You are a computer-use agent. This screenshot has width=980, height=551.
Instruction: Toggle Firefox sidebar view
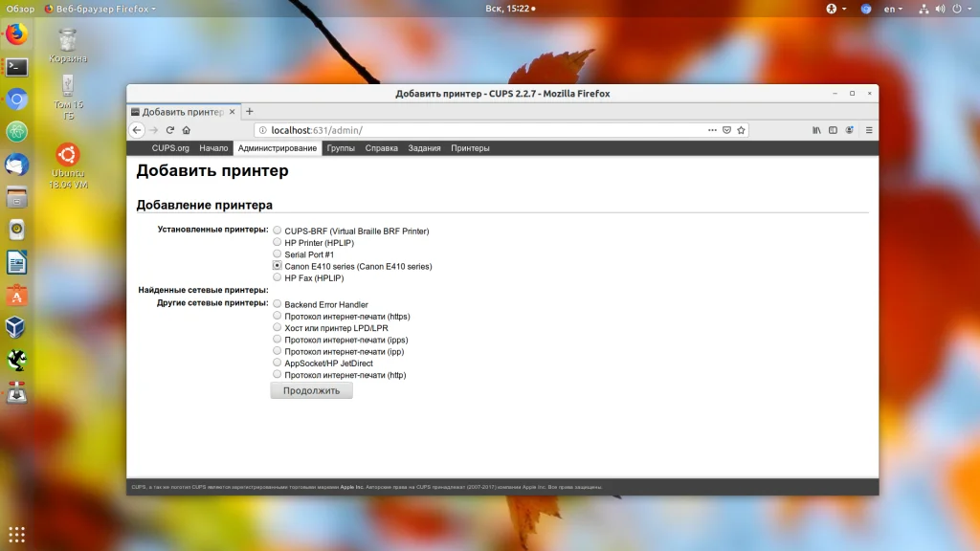coord(834,130)
